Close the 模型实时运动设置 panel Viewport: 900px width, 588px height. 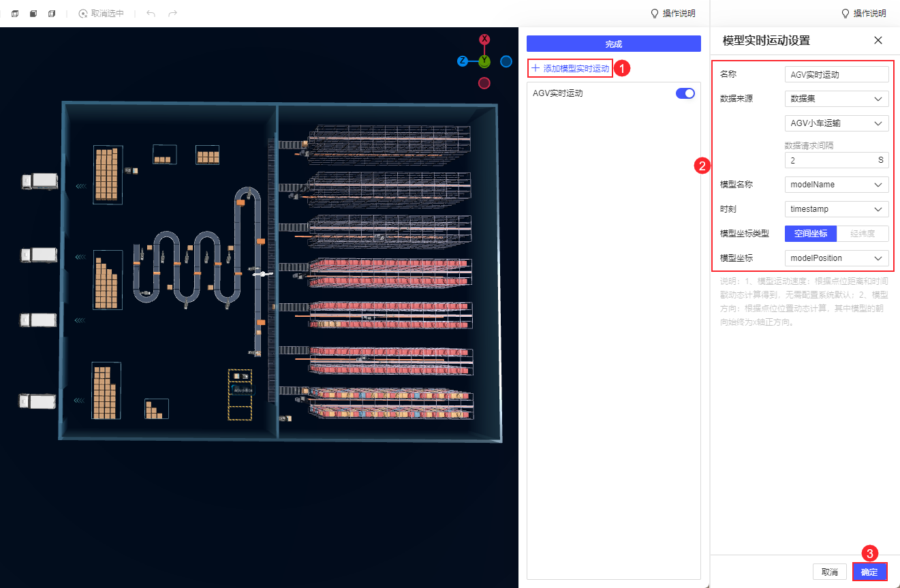coord(878,40)
